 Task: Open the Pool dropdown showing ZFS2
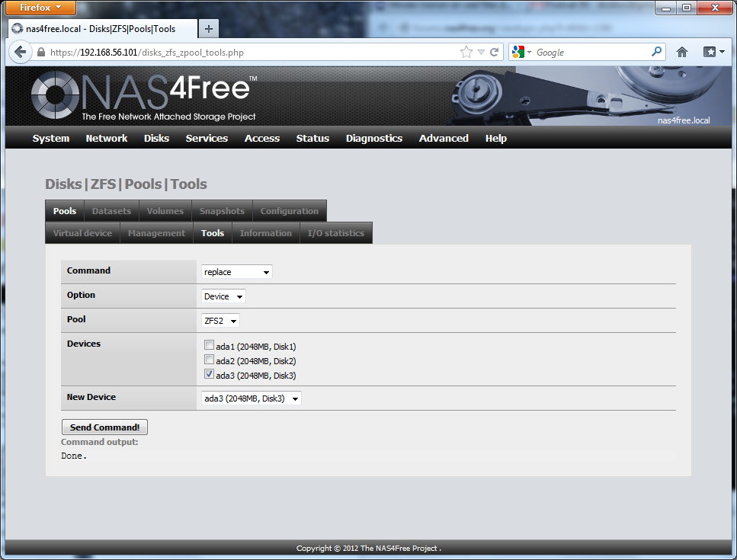pos(220,321)
